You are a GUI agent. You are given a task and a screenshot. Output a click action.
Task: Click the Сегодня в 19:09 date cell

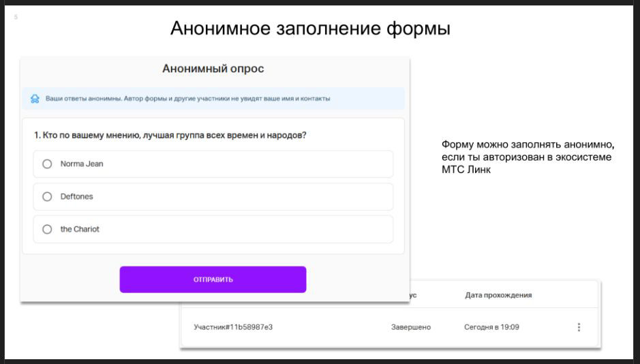point(491,327)
